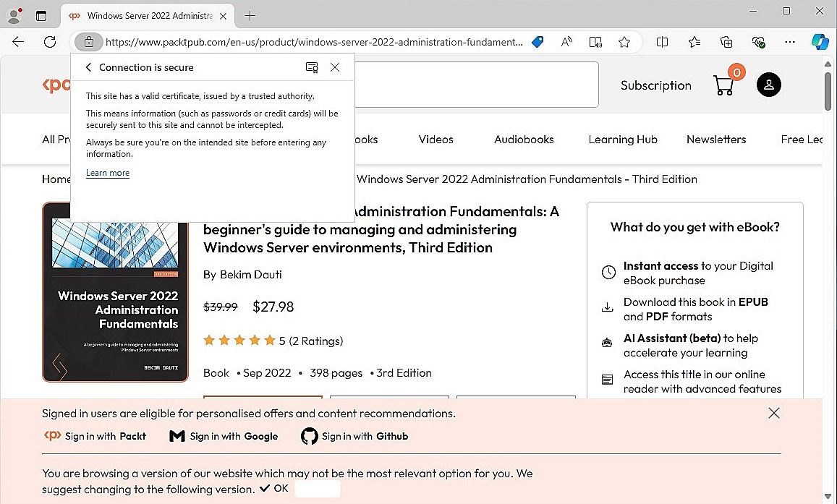837x504 pixels.
Task: Click author name Bekim Dauti
Action: (251, 275)
